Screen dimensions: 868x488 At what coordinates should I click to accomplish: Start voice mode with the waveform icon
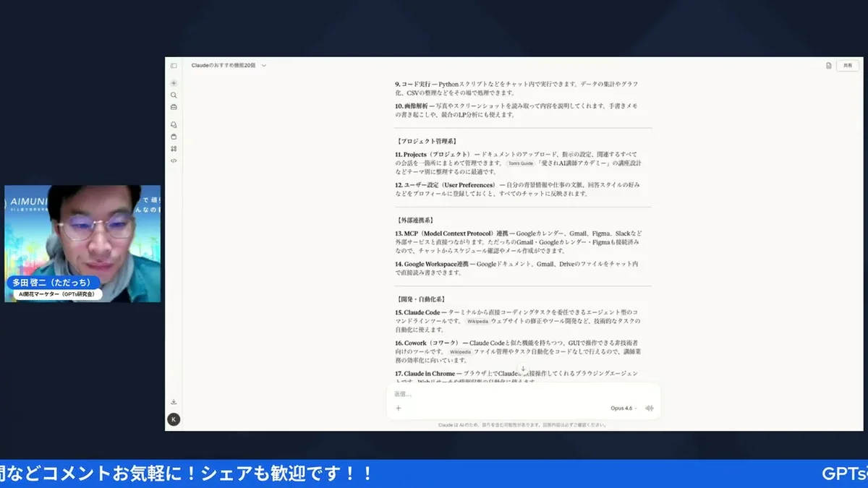pos(649,408)
